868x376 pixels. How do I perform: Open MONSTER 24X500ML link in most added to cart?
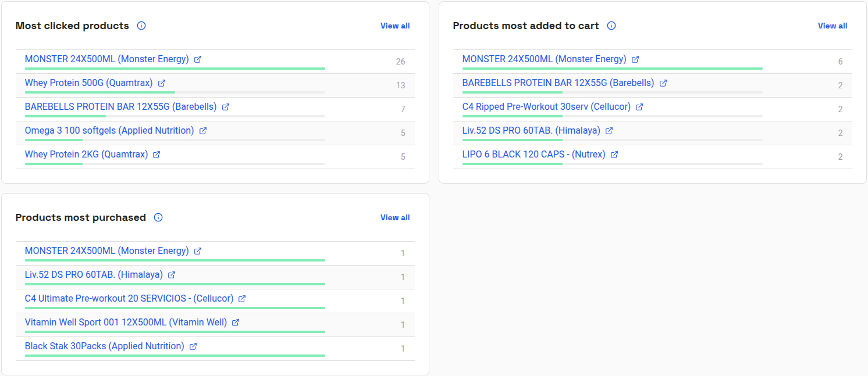coord(545,59)
